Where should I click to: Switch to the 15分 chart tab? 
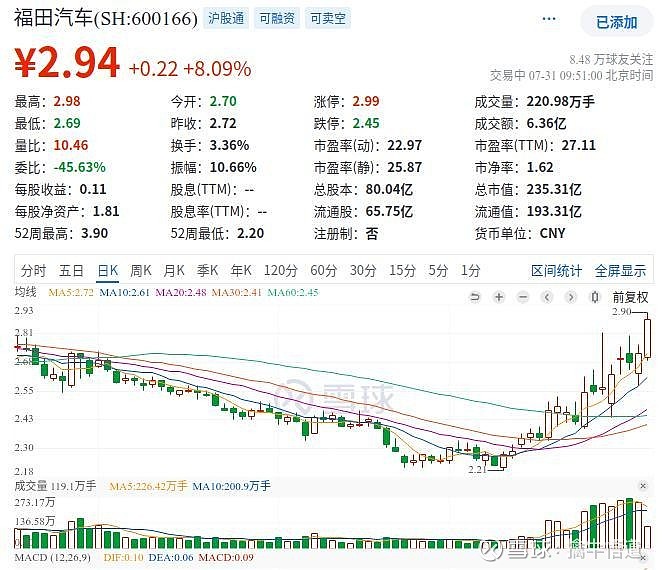click(402, 270)
